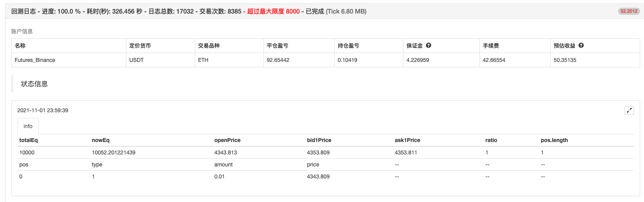This screenshot has height=202, width=644.
Task: Select the USDT currency cell
Action: [x=136, y=60]
